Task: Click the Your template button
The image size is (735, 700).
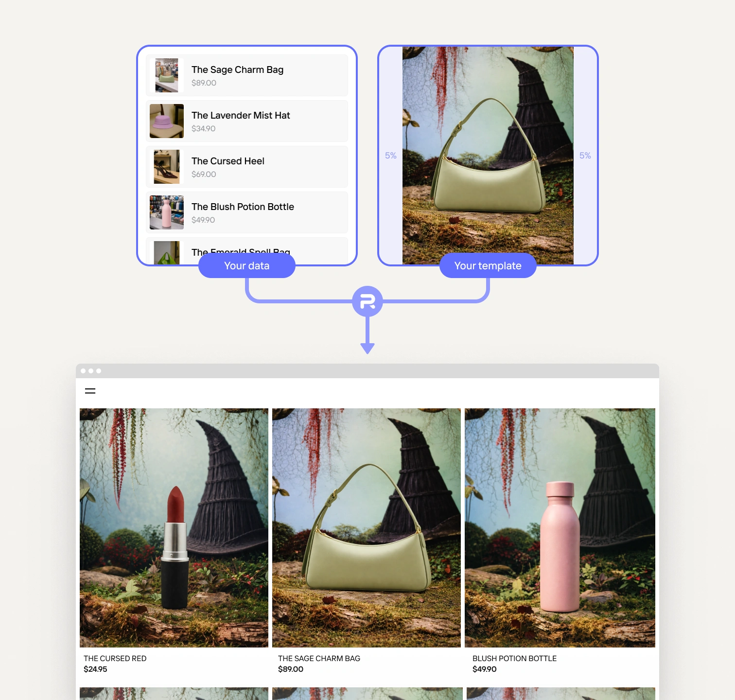Action: point(488,266)
